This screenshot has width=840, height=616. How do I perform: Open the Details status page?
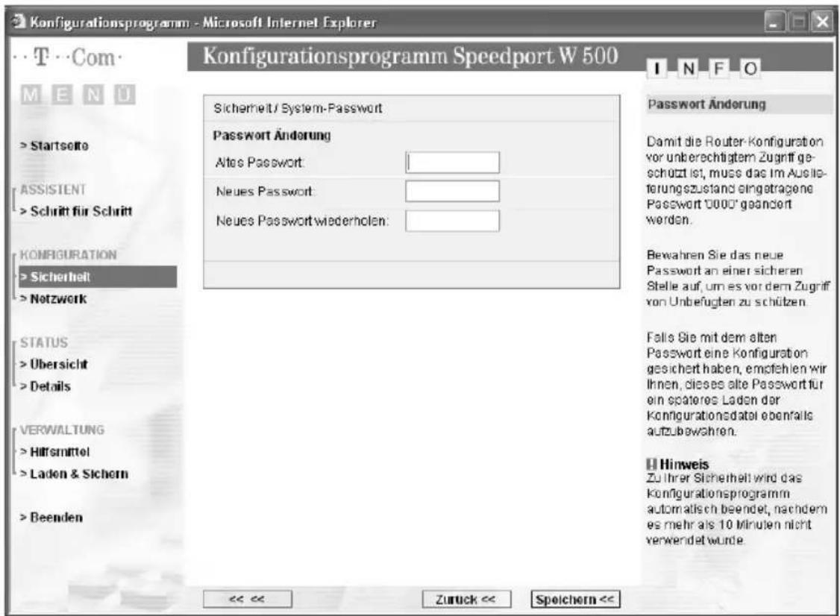coord(45,386)
